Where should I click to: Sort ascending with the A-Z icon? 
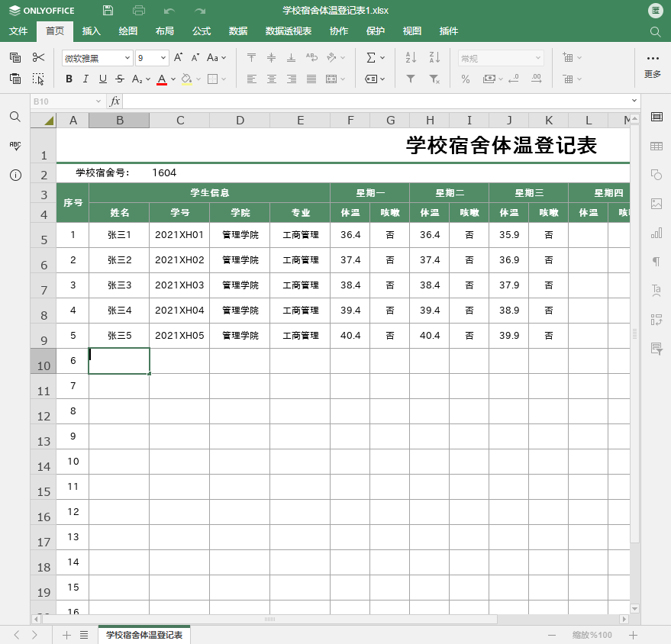[x=411, y=58]
